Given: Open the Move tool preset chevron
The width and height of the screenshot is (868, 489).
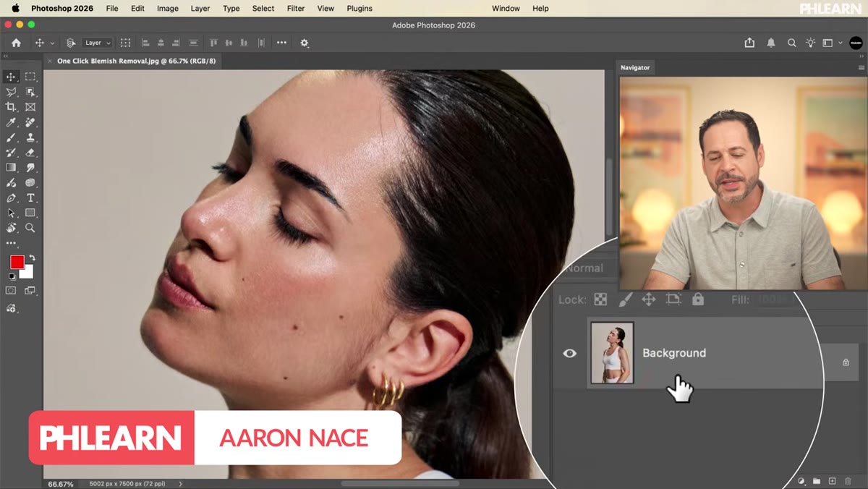Looking at the screenshot, I should [52, 43].
